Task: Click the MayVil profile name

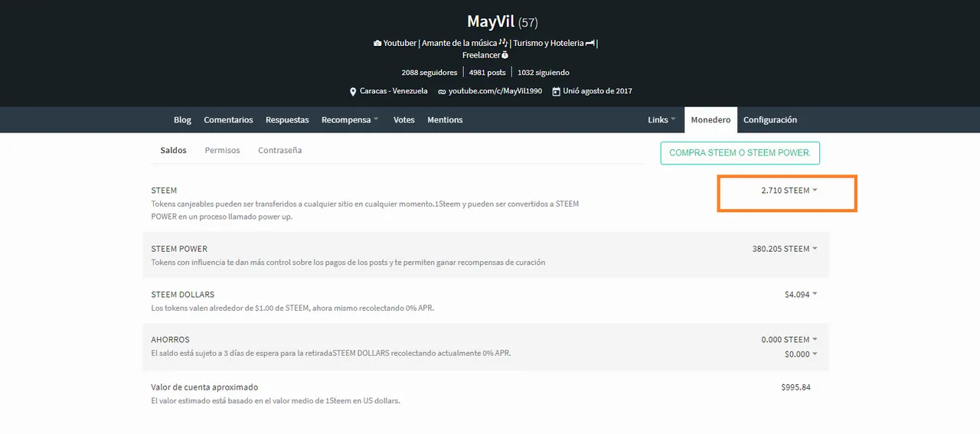Action: click(x=490, y=21)
